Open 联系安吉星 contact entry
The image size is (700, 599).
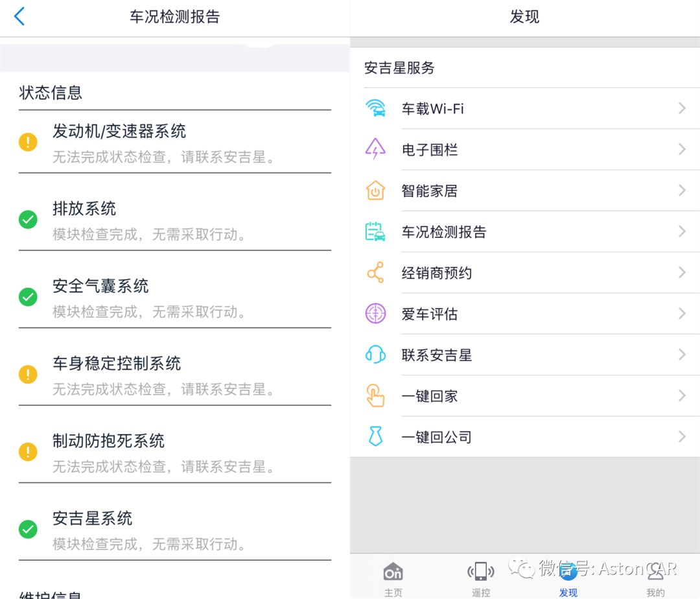[437, 355]
